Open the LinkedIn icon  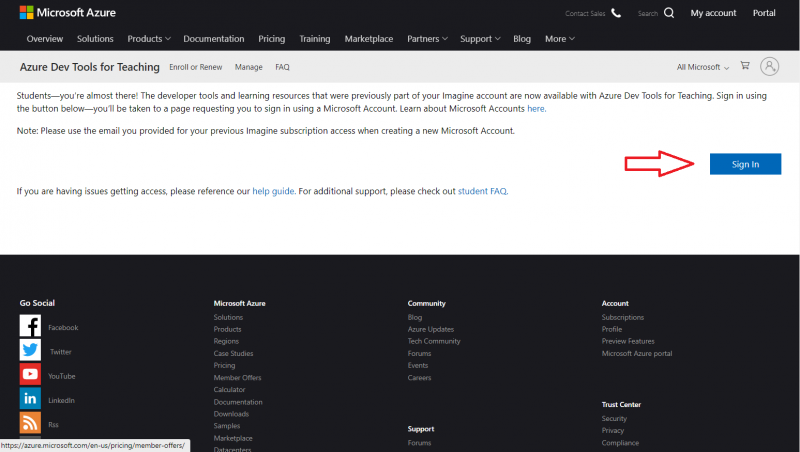click(30, 398)
